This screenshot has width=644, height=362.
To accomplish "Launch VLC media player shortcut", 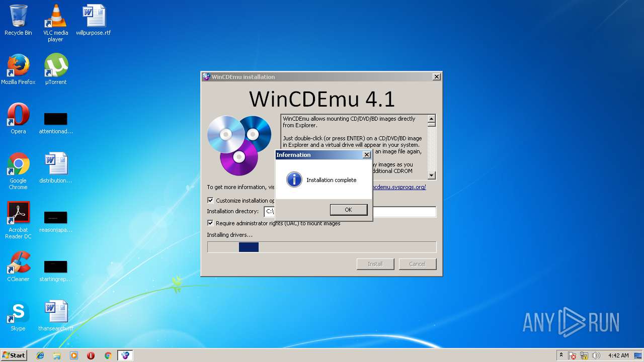I will [55, 23].
